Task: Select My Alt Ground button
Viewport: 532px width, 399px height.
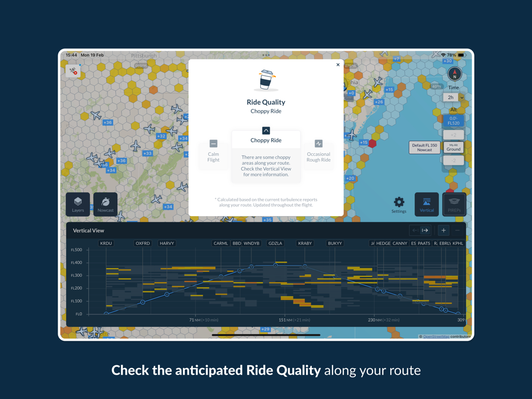Action: click(453, 147)
